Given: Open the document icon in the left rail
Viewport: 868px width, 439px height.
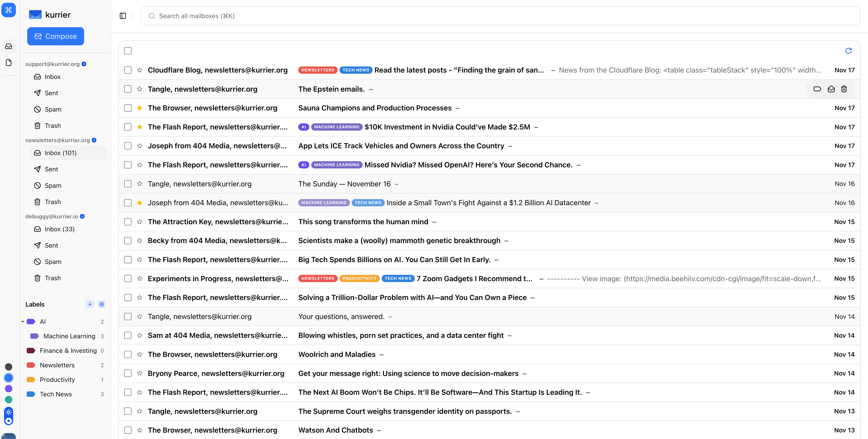Looking at the screenshot, I should pyautogui.click(x=9, y=62).
